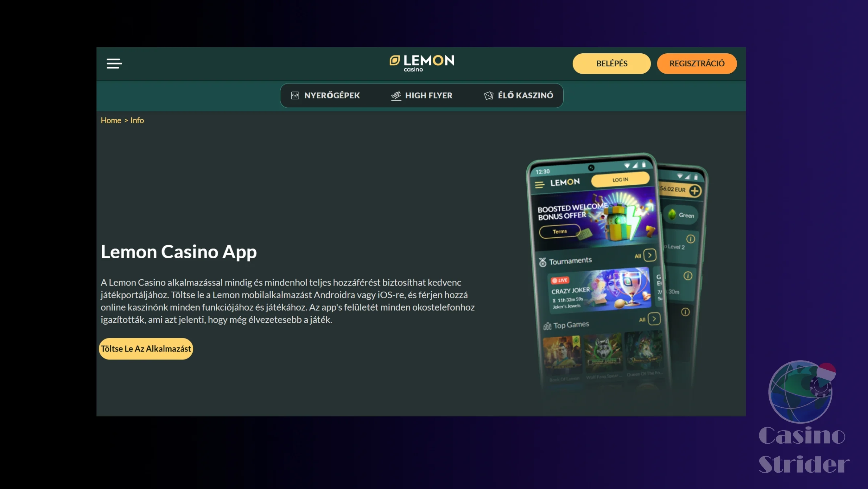Click the cards icon beside ÉLŐ KASZINÓ
The image size is (868, 489).
(x=489, y=95)
